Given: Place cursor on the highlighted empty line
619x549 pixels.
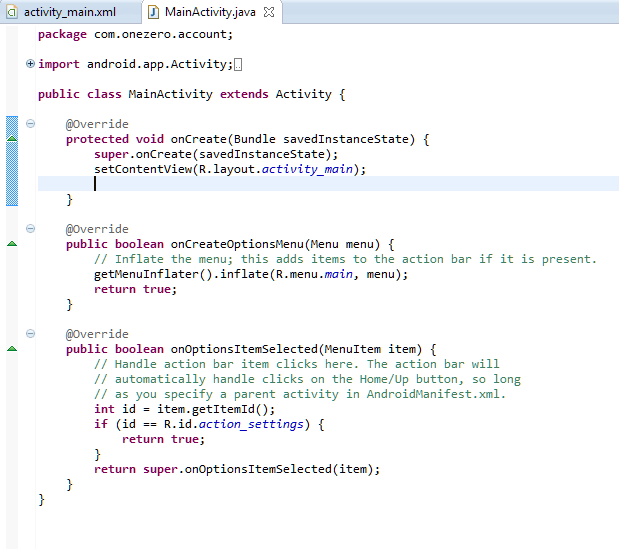Looking at the screenshot, I should pyautogui.click(x=328, y=184).
